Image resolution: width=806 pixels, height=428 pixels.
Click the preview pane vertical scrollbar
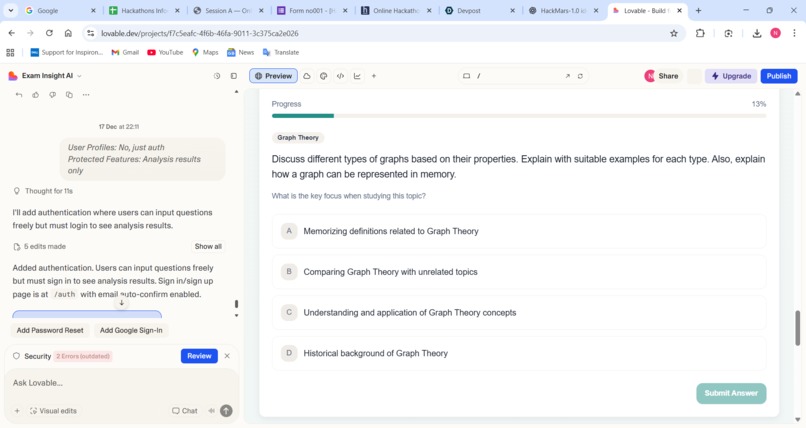798,328
